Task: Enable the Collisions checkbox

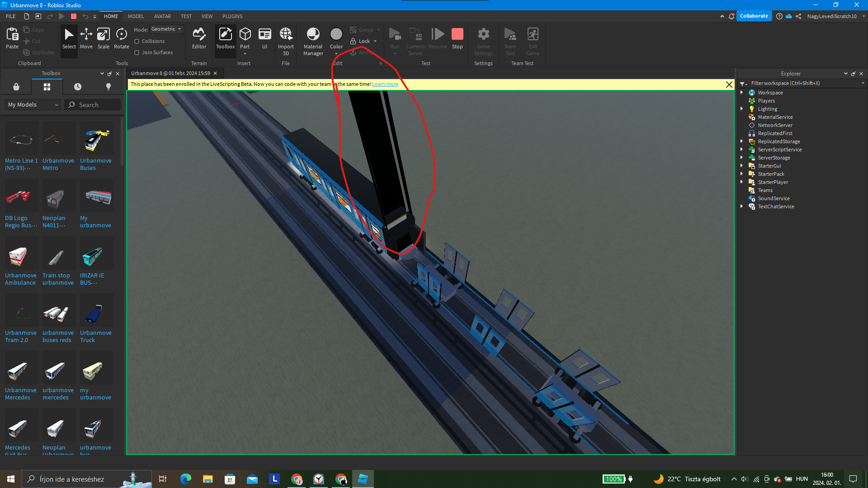Action: pyautogui.click(x=137, y=41)
